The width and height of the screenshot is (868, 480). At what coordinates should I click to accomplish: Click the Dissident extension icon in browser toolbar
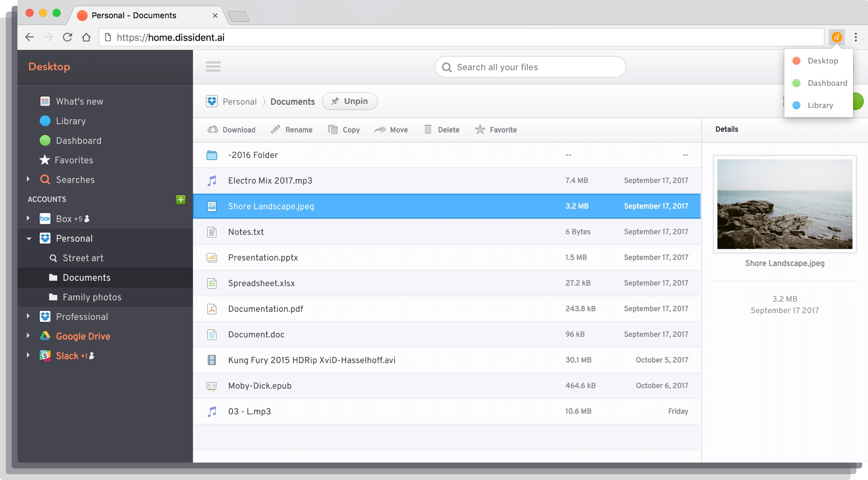tap(837, 37)
